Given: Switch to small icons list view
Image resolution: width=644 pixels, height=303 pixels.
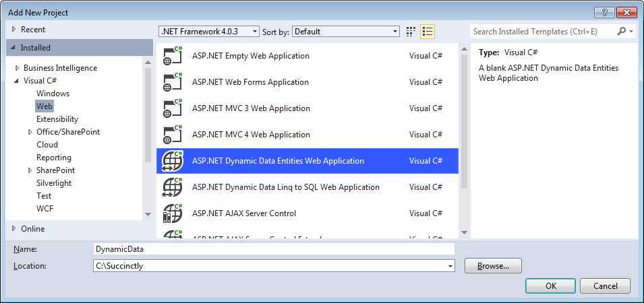Looking at the screenshot, I should tap(427, 32).
